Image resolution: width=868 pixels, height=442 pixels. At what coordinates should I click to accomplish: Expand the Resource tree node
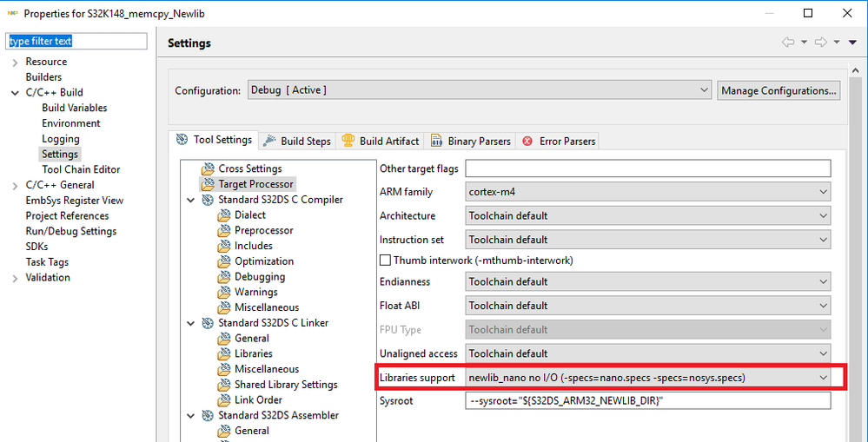[15, 62]
